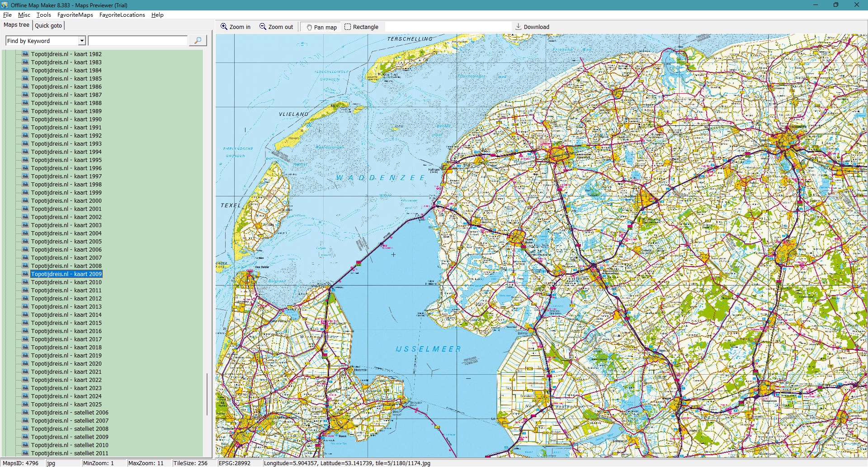The image size is (868, 467).
Task: Switch to the Quick goto tab
Action: 48,25
